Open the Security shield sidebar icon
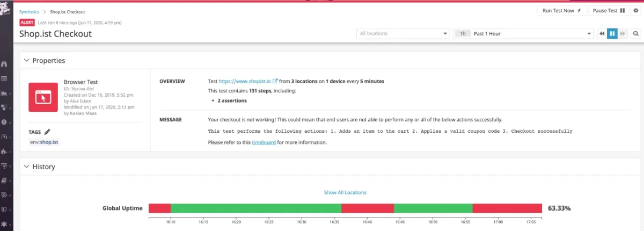 point(4,209)
